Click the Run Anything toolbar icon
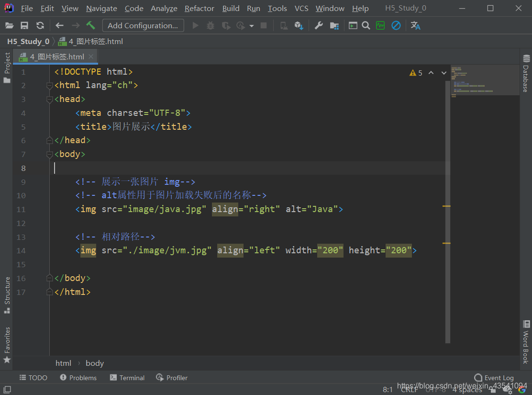This screenshot has width=532, height=395. point(353,25)
